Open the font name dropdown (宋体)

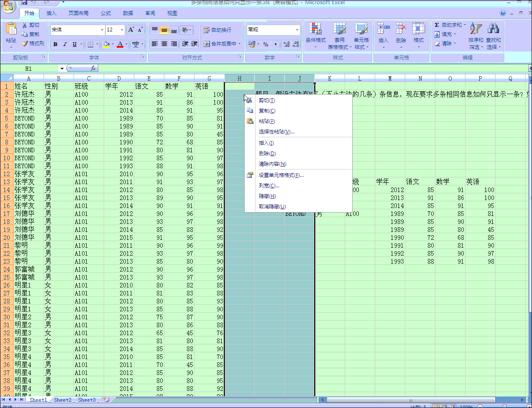pyautogui.click(x=102, y=30)
